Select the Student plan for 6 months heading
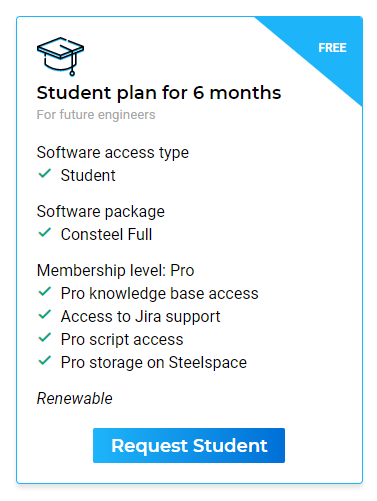The width and height of the screenshot is (377, 501). (x=159, y=93)
